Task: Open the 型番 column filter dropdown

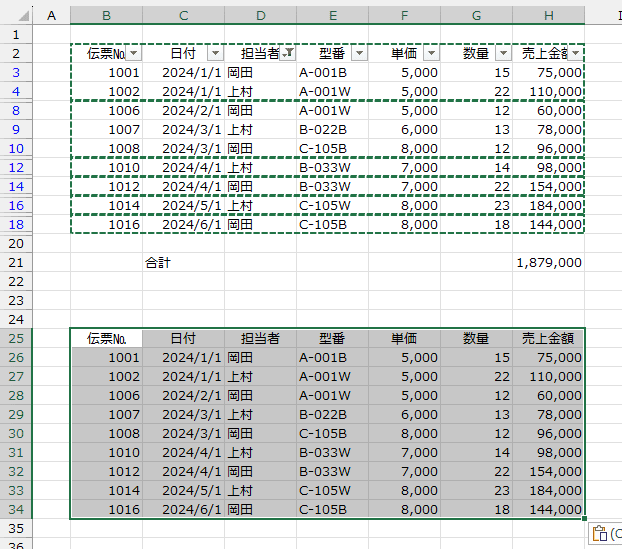Action: 359,53
